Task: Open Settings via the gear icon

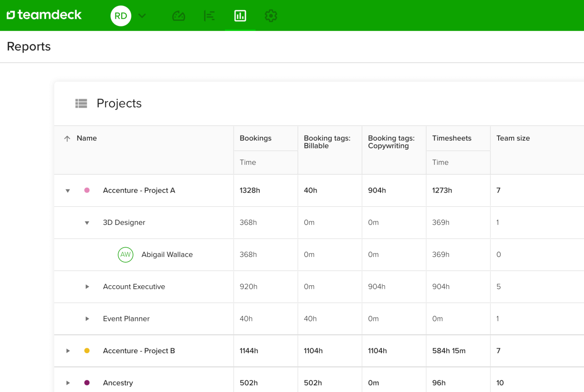Action: (x=271, y=16)
